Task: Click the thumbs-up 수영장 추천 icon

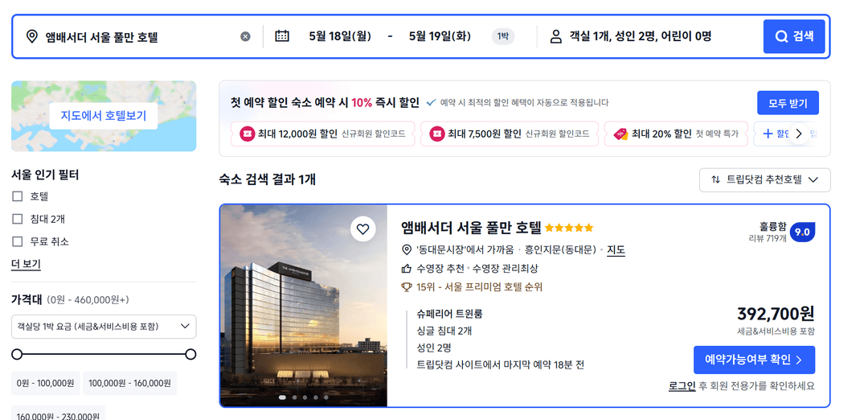Action: pos(407,269)
